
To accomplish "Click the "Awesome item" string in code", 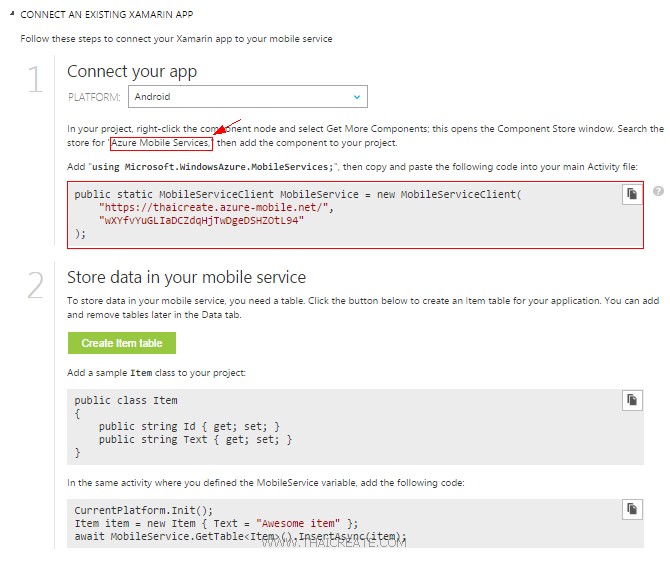I will click(304, 524).
